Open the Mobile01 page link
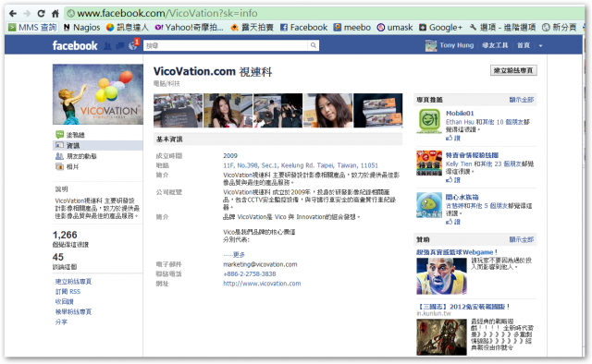The height and width of the screenshot is (364, 592). tap(460, 113)
